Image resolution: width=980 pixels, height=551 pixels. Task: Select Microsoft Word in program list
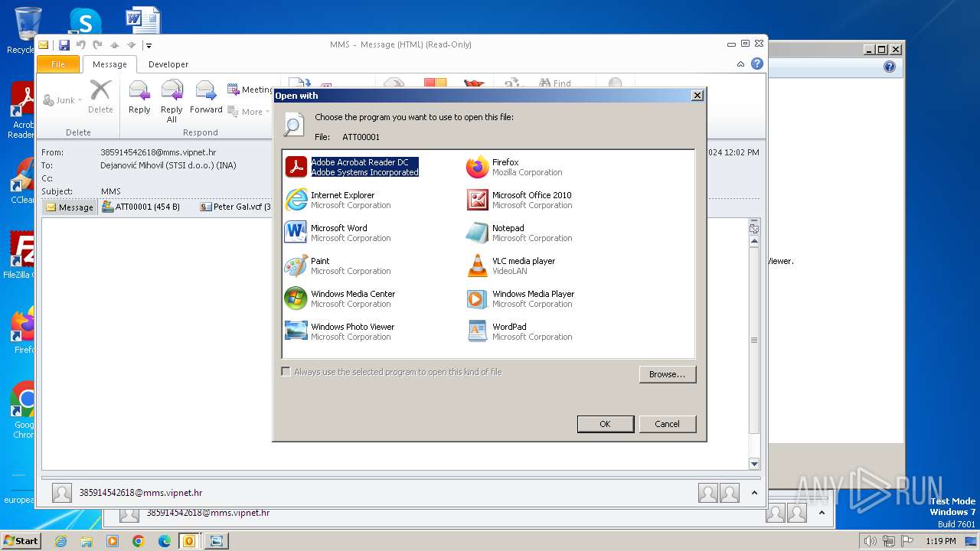coord(338,233)
